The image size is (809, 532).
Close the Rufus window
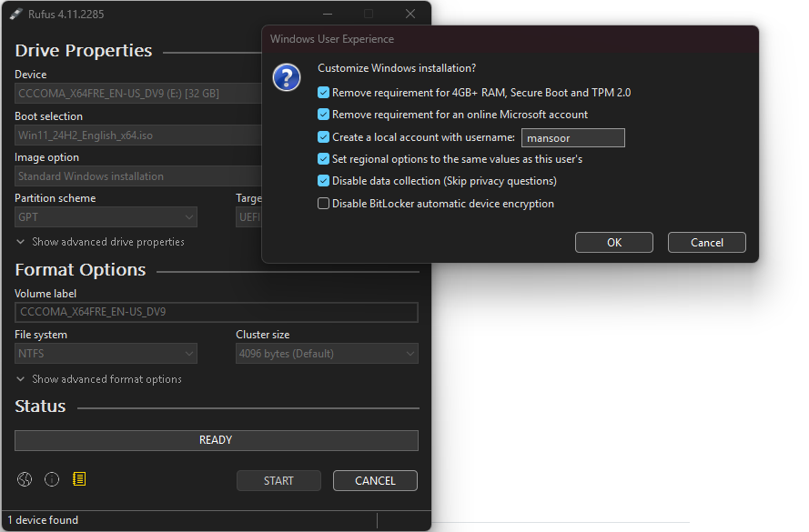click(410, 14)
